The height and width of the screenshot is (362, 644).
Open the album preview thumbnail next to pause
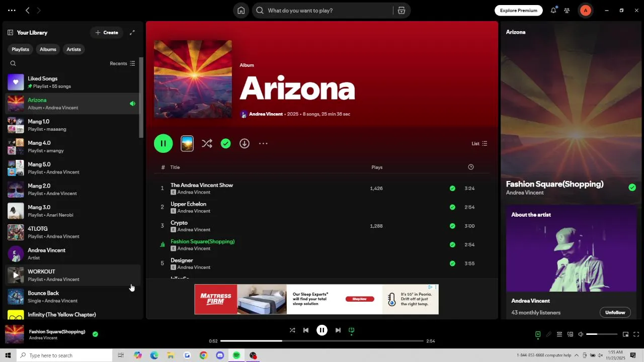point(187,143)
